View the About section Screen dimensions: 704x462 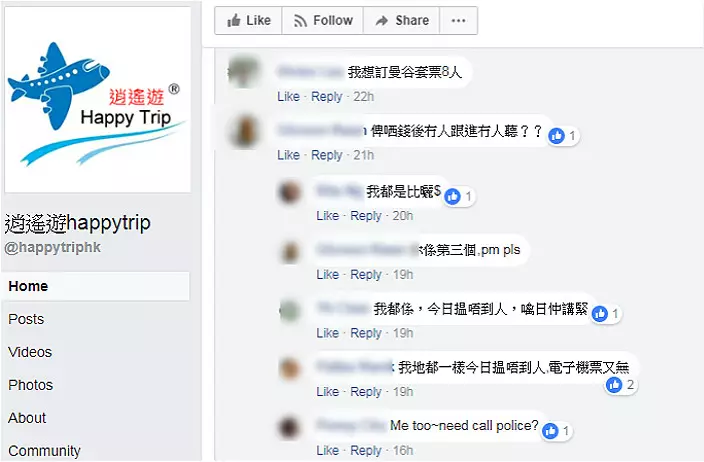[x=27, y=418]
